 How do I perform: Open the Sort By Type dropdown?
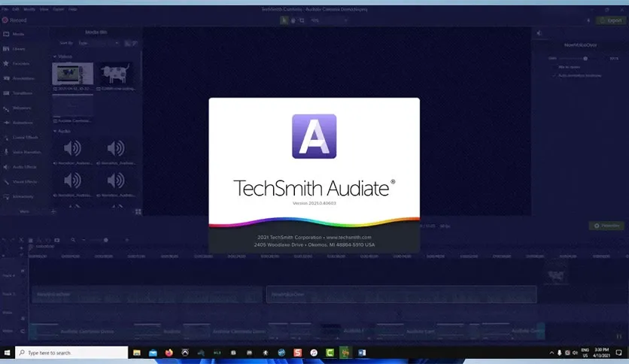click(x=99, y=43)
